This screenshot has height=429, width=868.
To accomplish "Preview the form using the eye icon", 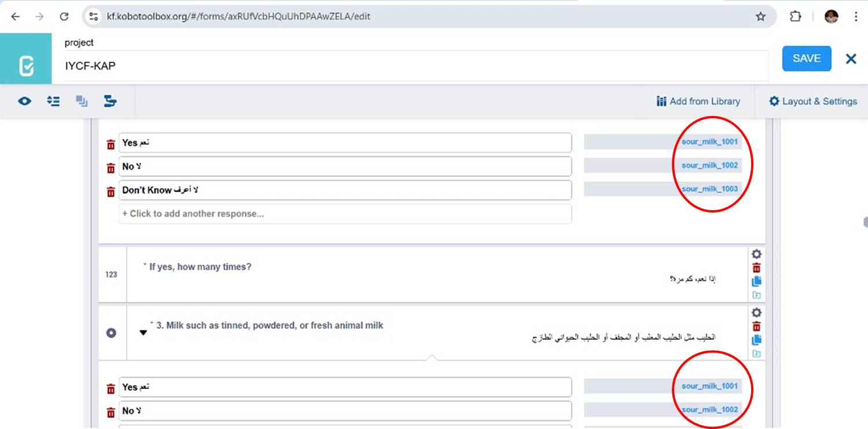I will [x=24, y=101].
